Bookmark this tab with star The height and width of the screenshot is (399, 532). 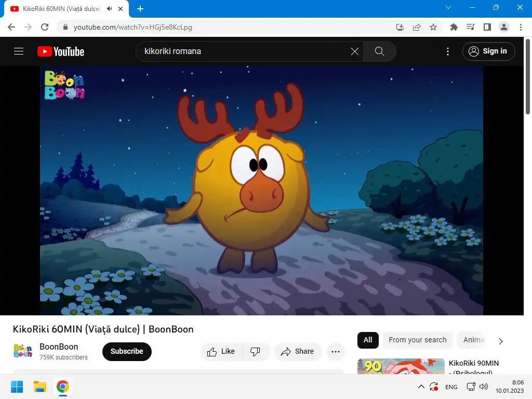[433, 27]
